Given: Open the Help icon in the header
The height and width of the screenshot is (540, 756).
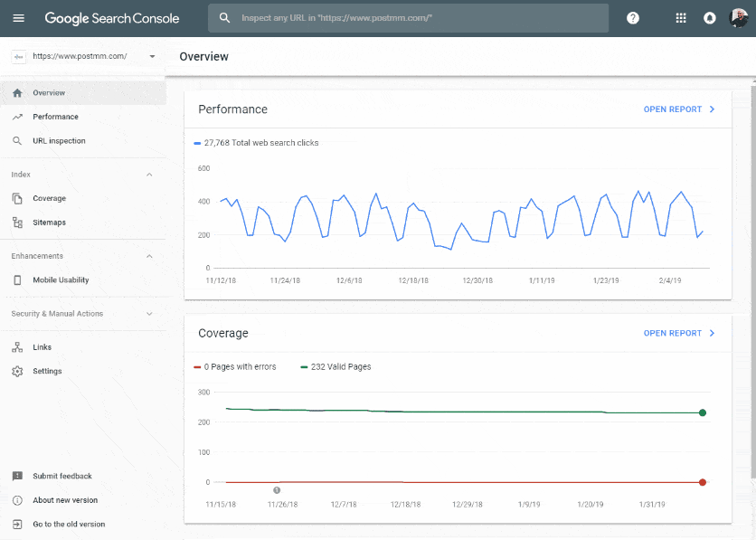Looking at the screenshot, I should click(633, 17).
